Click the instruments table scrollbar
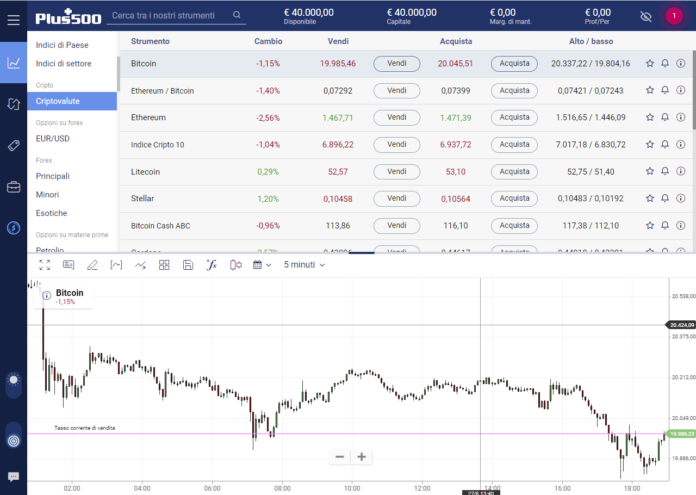Viewport: 696px width, 495px height. coord(694,90)
